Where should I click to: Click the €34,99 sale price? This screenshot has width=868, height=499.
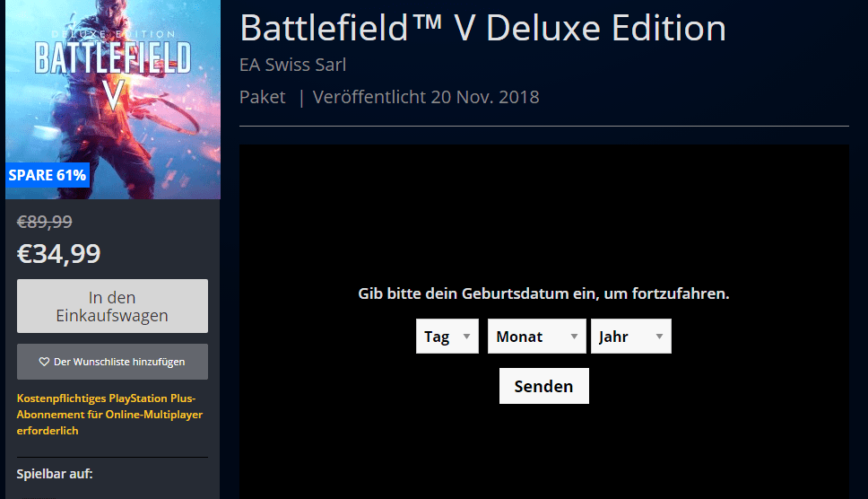coord(59,254)
